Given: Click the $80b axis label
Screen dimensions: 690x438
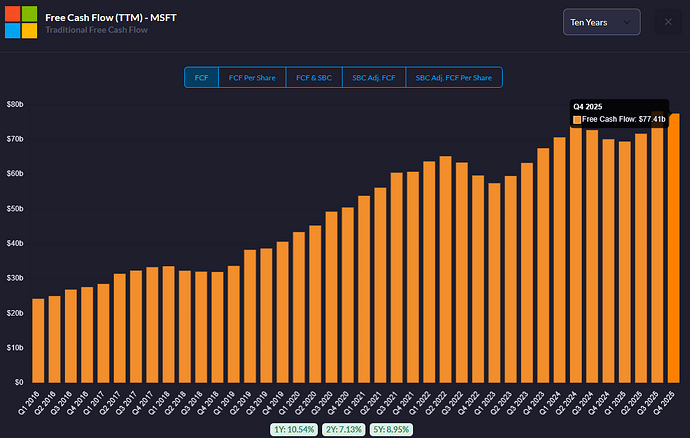Looking at the screenshot, I should pyautogui.click(x=15, y=104).
